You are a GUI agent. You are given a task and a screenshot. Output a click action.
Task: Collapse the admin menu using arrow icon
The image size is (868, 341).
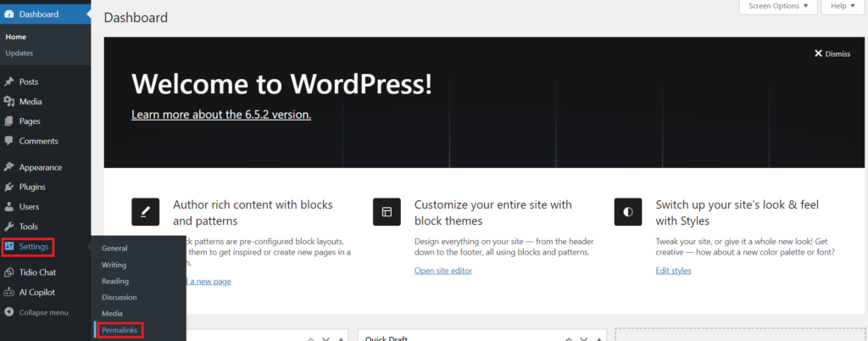(x=8, y=312)
